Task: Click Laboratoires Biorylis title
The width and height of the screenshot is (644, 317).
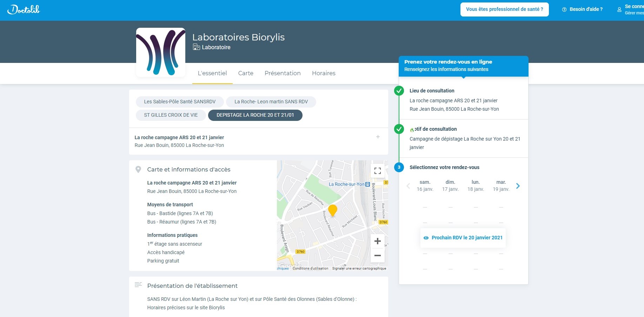Action: click(238, 37)
